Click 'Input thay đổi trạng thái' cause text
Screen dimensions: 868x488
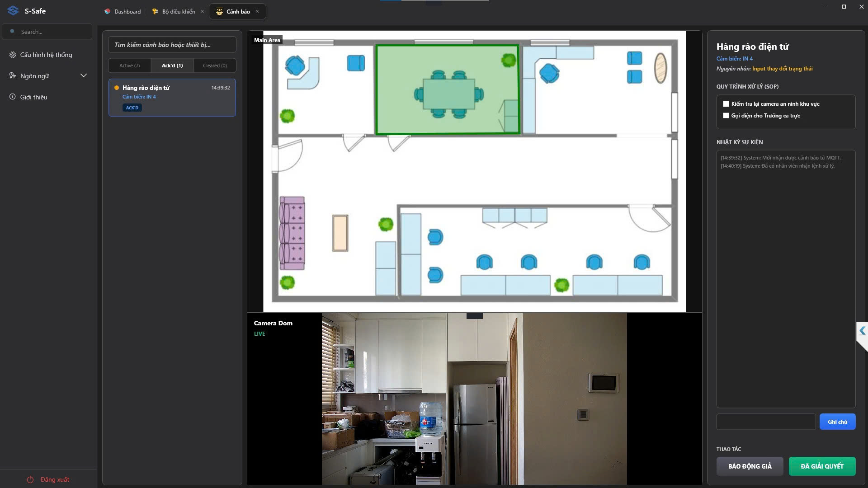(x=782, y=69)
